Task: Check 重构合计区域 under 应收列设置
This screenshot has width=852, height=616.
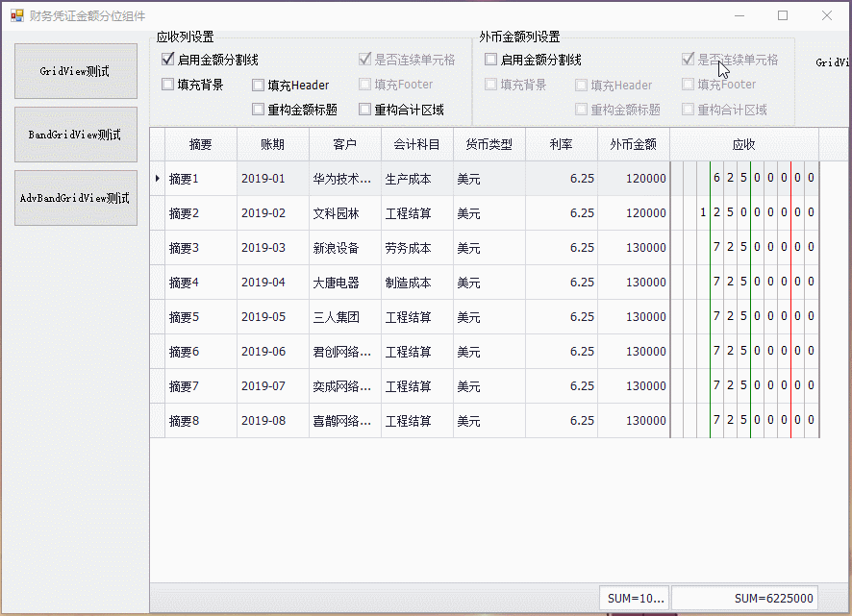Action: (x=365, y=110)
